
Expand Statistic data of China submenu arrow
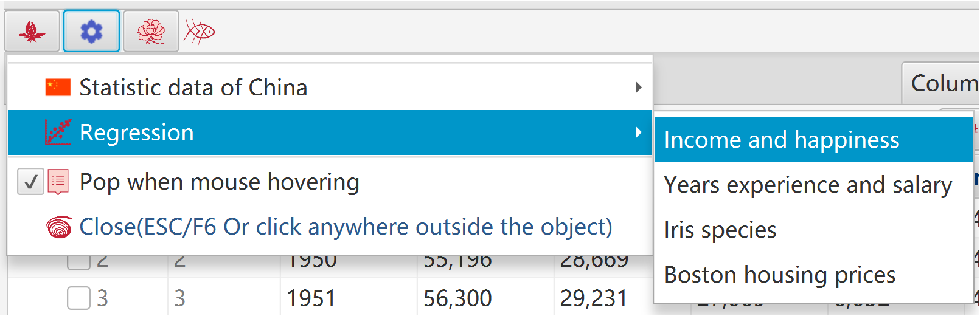(638, 88)
